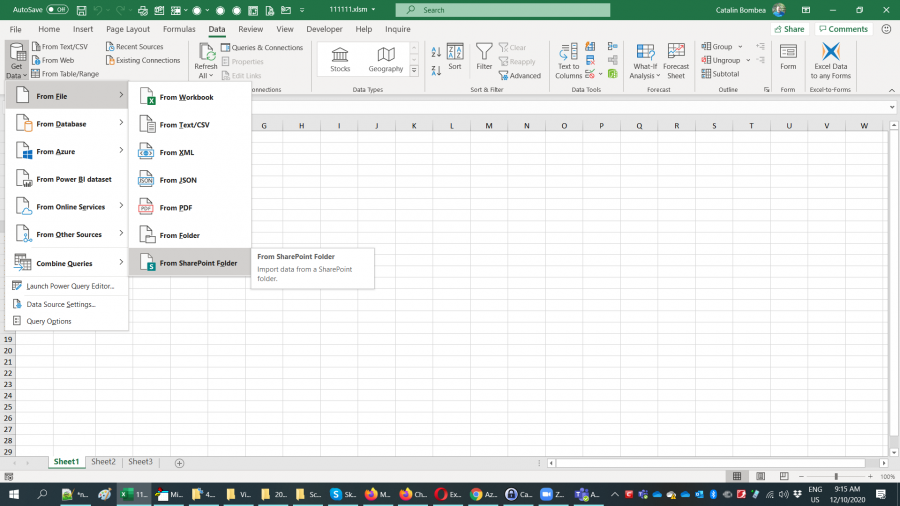Open the Comments pane button
The height and width of the screenshot is (506, 900).
[843, 29]
